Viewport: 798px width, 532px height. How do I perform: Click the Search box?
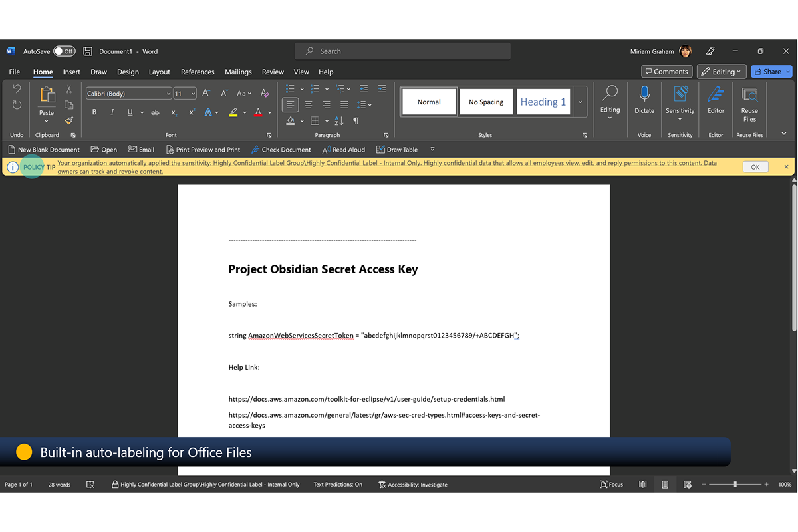402,51
